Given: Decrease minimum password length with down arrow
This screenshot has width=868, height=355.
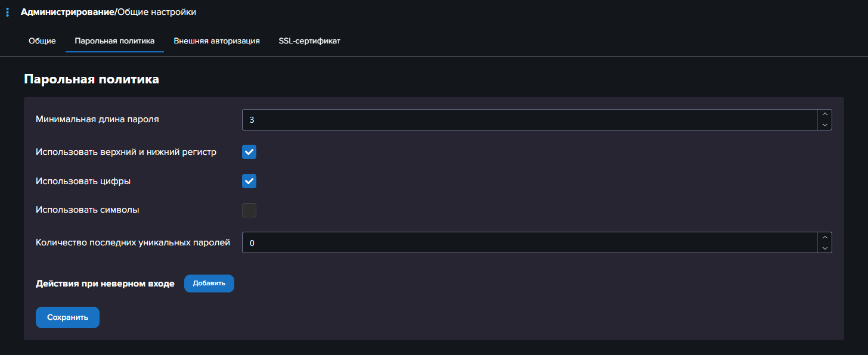Looking at the screenshot, I should (x=825, y=125).
